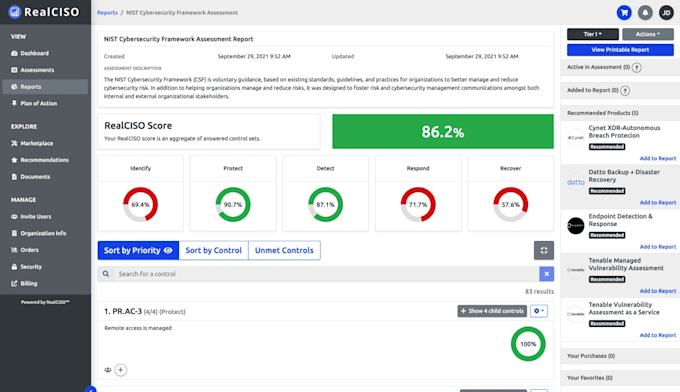Expand Your Favorites section
The width and height of the screenshot is (680, 392).
[620, 378]
